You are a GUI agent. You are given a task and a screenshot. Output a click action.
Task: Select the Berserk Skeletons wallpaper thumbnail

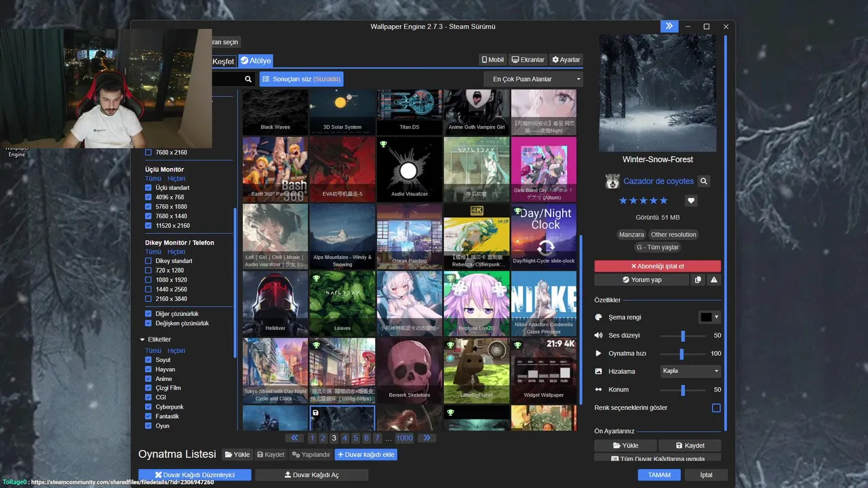click(x=409, y=371)
